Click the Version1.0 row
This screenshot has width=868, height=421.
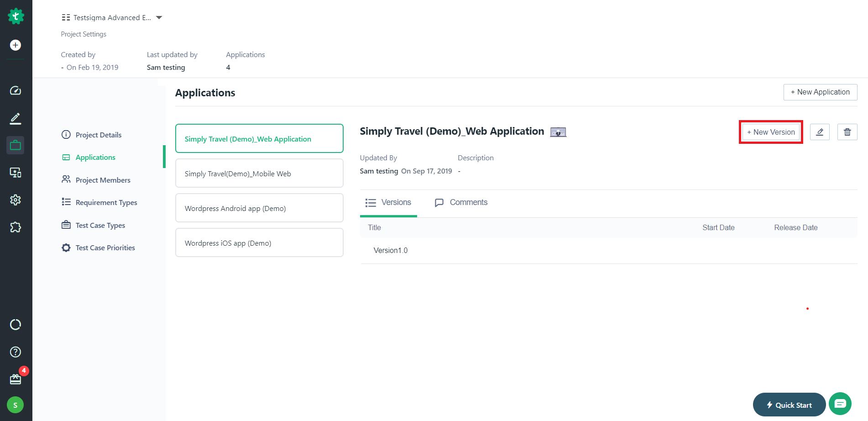click(x=609, y=251)
